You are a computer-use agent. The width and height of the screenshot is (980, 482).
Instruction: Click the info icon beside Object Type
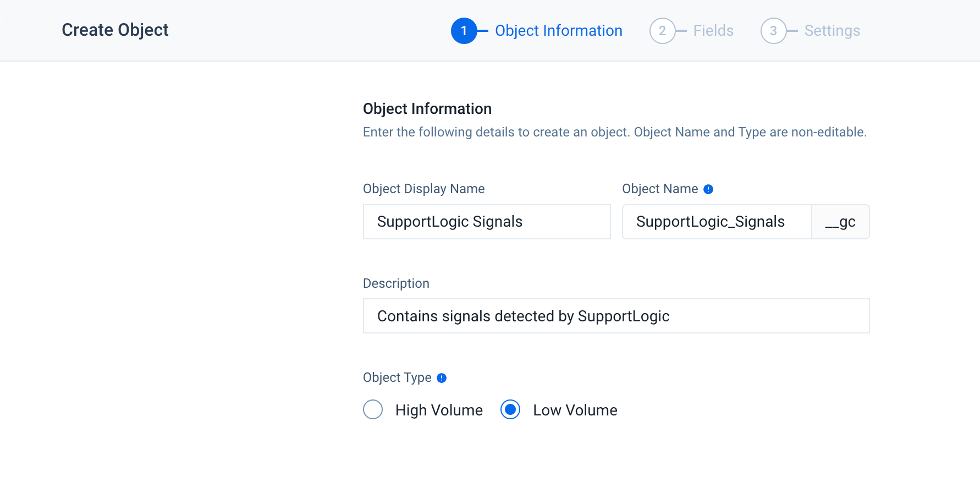point(442,378)
